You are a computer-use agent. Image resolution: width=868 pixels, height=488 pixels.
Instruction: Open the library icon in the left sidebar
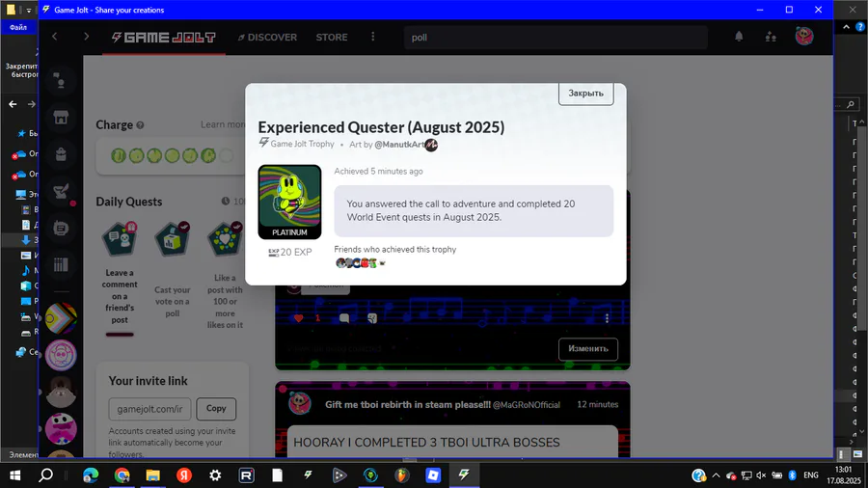[61, 265]
